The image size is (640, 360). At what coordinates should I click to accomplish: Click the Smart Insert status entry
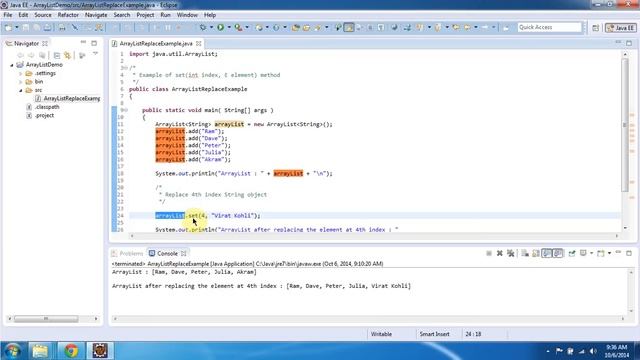click(434, 334)
